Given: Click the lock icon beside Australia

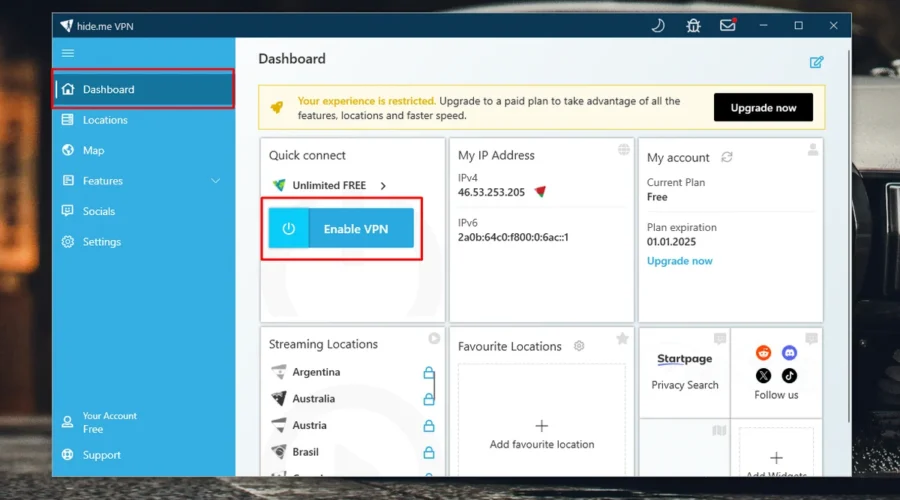Looking at the screenshot, I should (429, 399).
